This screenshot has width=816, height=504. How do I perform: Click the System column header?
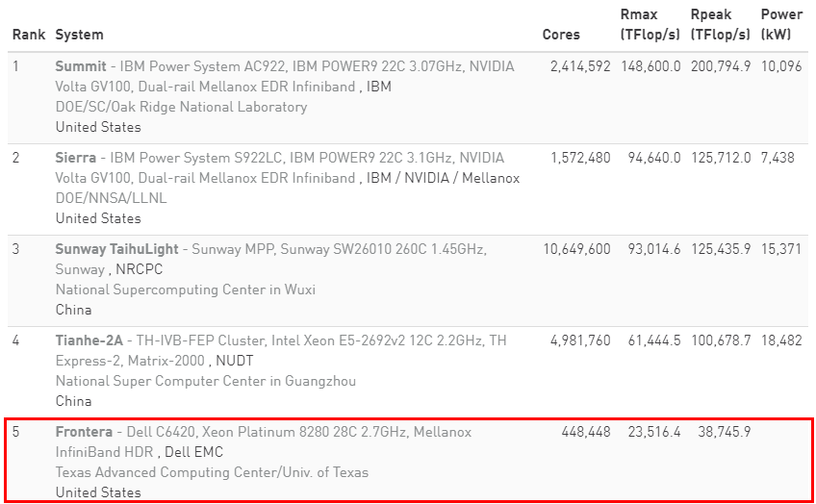pos(79,35)
